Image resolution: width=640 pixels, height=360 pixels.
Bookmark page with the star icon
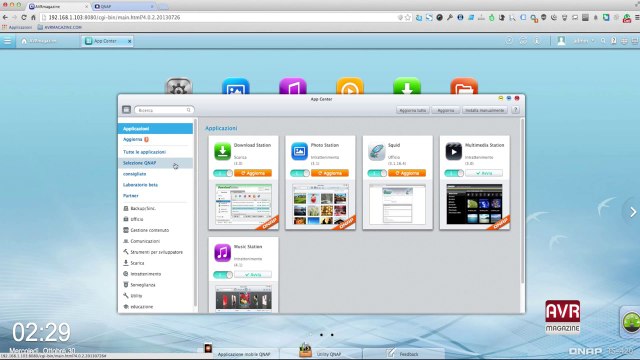(x=408, y=18)
